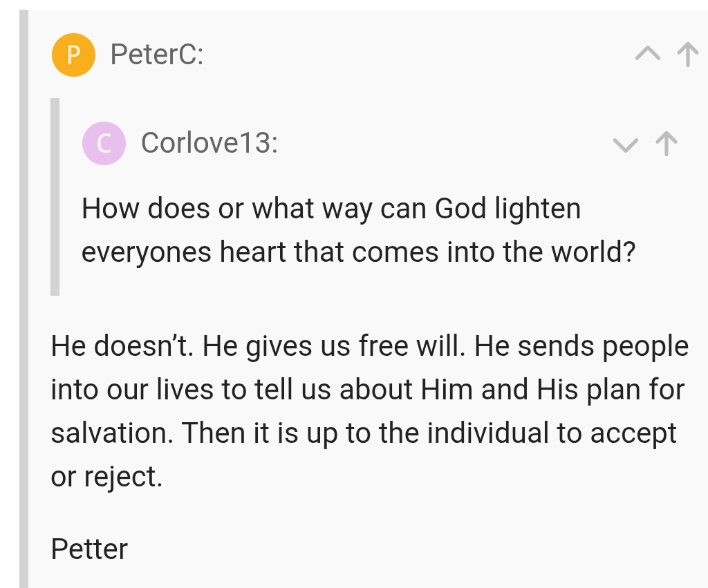Click the nested quote's left gray border
The image size is (708, 588).
[55, 197]
